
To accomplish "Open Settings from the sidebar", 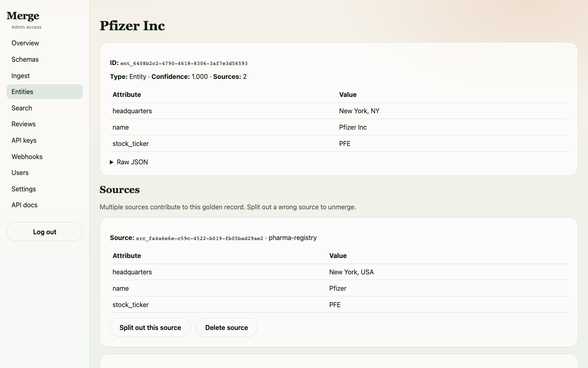I will point(45,189).
